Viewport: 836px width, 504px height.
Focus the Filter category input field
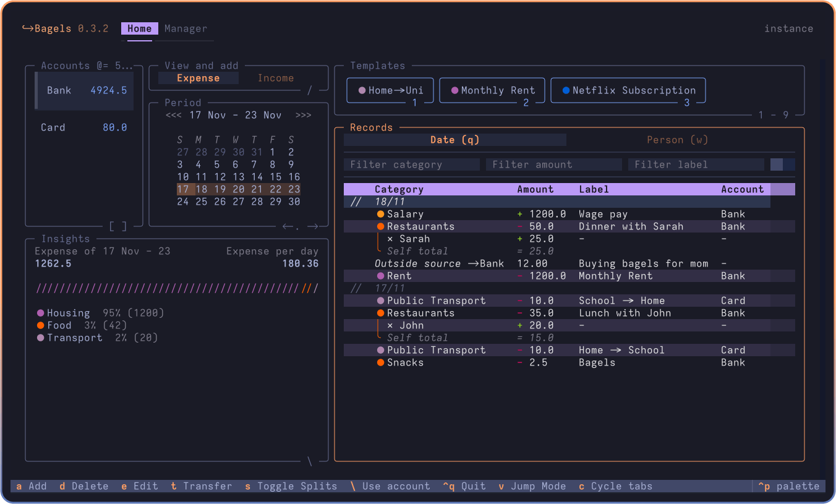pos(412,164)
